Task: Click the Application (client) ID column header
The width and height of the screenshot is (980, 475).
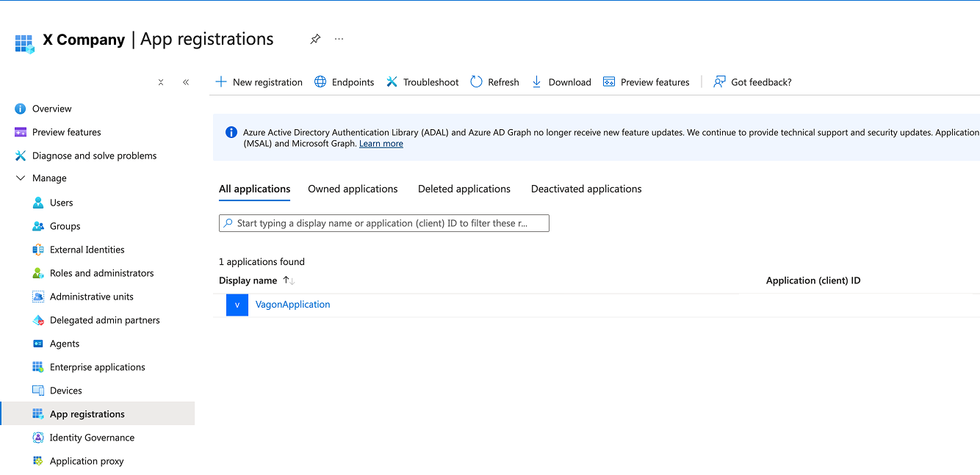Action: click(813, 280)
